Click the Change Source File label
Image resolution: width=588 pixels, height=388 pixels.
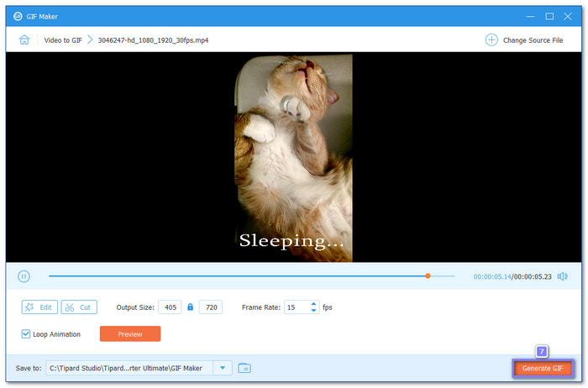point(533,40)
